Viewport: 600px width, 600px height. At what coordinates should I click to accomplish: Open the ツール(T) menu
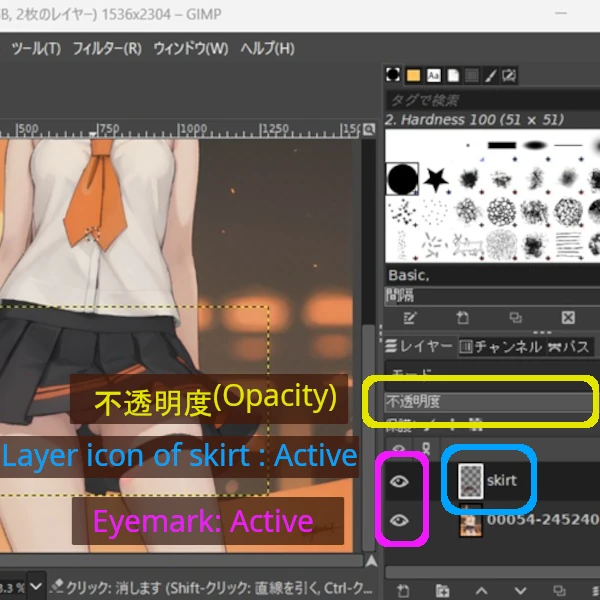36,49
